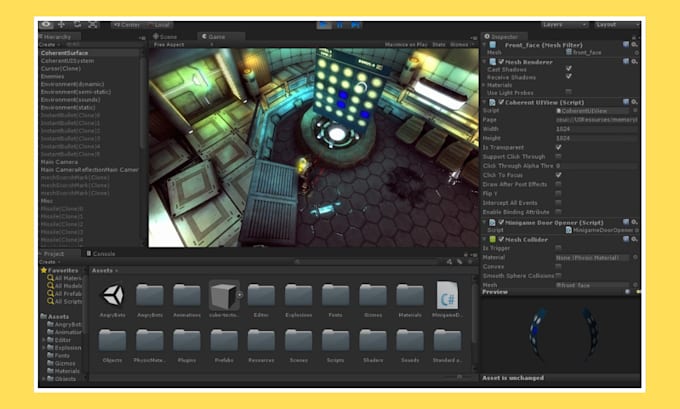Click the Play button
Viewport: 680px width, 409px height.
pyautogui.click(x=324, y=25)
